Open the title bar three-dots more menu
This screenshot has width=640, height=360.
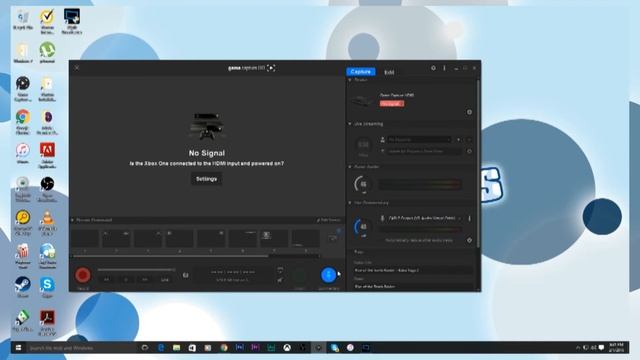click(444, 68)
